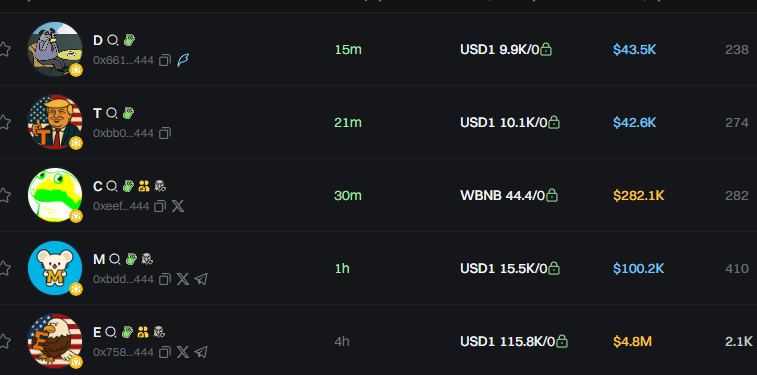Screen dimensions: 757x375
Task: Search token name T with magnifier icon
Action: 112,113
